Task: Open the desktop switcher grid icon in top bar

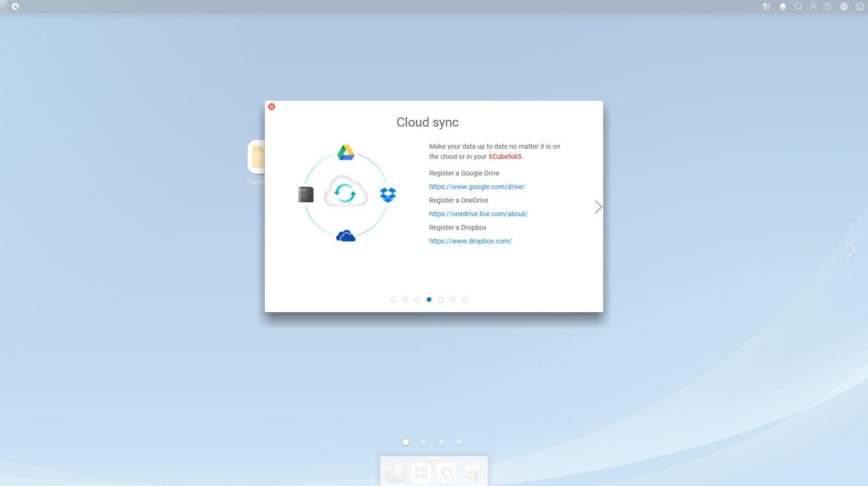Action: click(766, 7)
